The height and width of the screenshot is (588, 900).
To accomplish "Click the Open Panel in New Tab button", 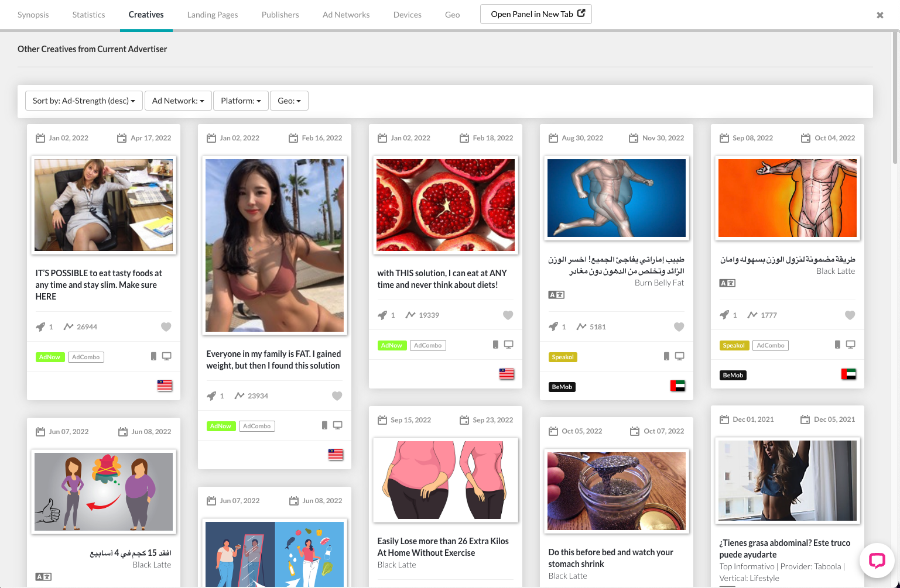I will coord(535,13).
